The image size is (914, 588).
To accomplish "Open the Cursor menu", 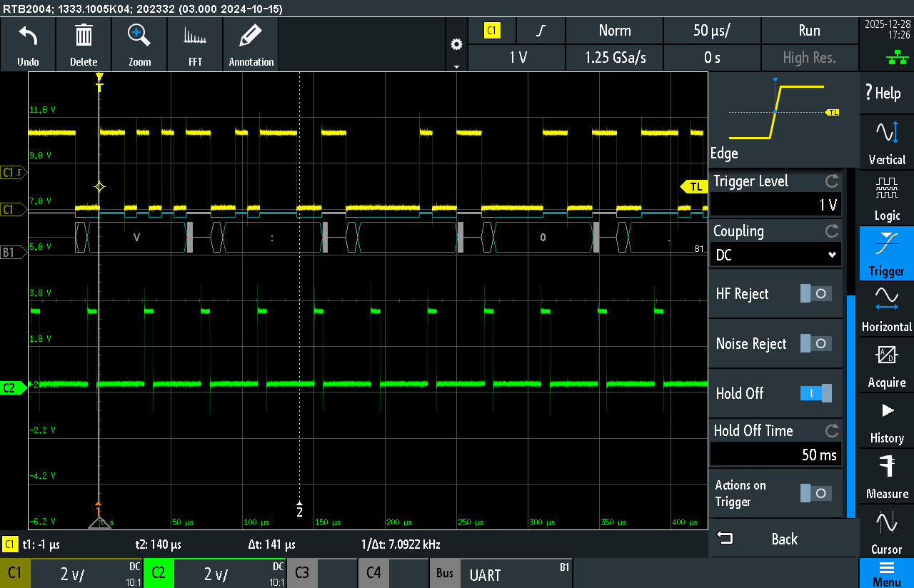I will coord(886,532).
